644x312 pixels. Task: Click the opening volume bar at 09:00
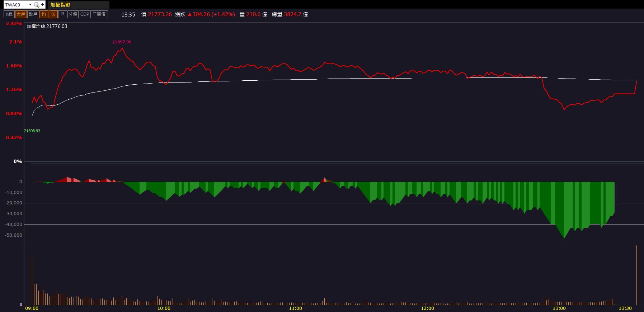coord(32,281)
